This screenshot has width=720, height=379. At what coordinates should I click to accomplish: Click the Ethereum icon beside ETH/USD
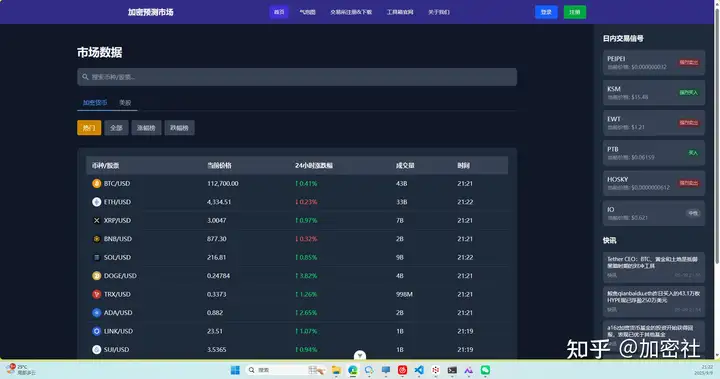pos(96,202)
